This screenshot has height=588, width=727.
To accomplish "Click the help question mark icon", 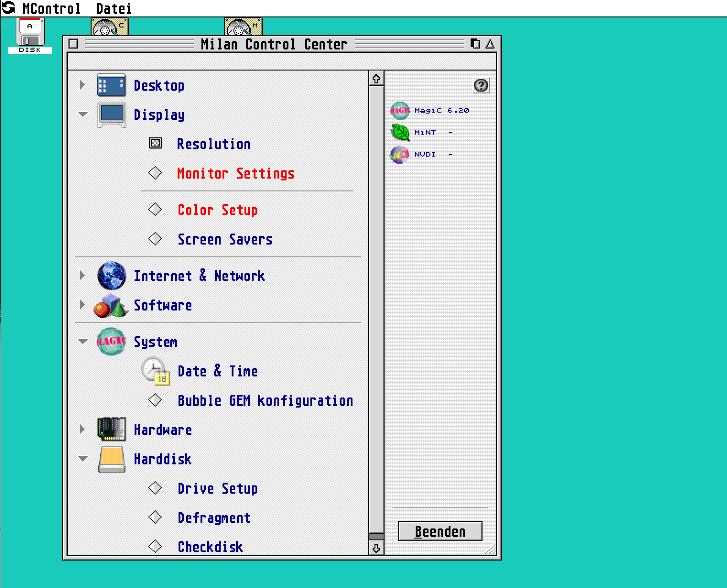I will point(481,85).
